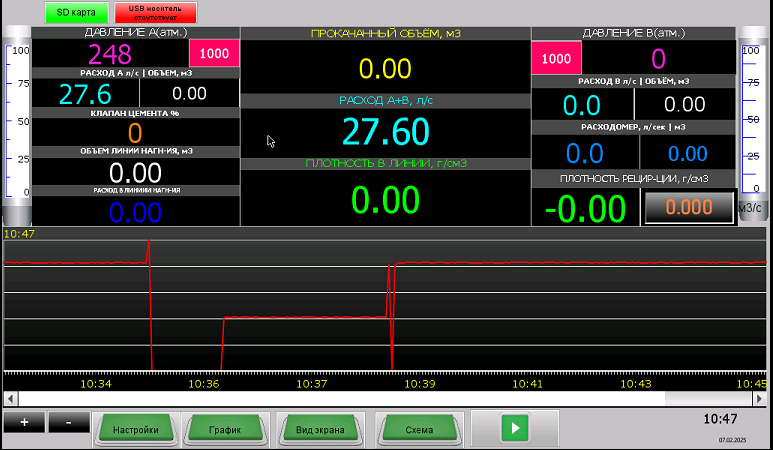
Task: Click the minus zoom button
Action: click(x=68, y=422)
